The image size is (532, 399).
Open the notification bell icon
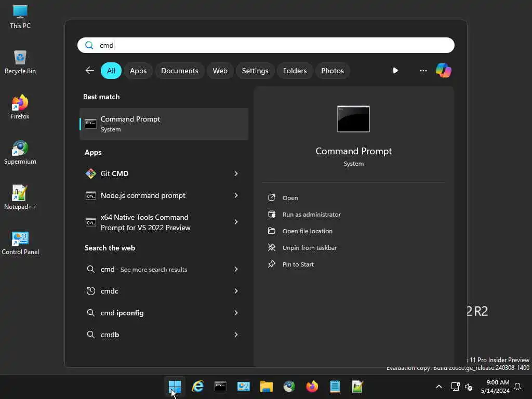tap(517, 387)
